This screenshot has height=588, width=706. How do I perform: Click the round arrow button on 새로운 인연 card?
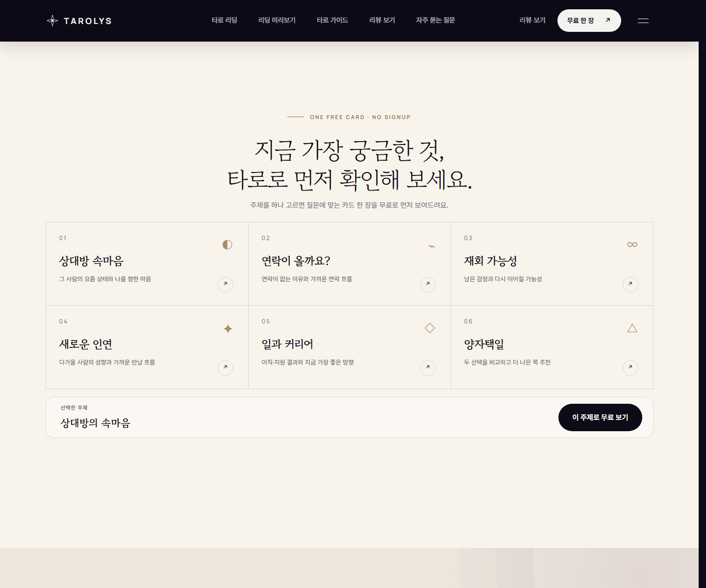coord(226,367)
